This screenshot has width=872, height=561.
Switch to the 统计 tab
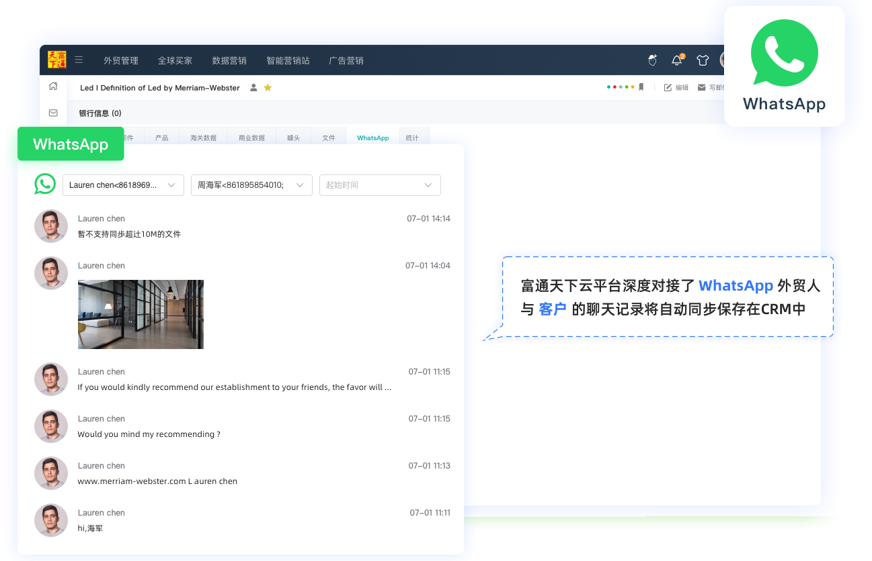click(x=412, y=138)
